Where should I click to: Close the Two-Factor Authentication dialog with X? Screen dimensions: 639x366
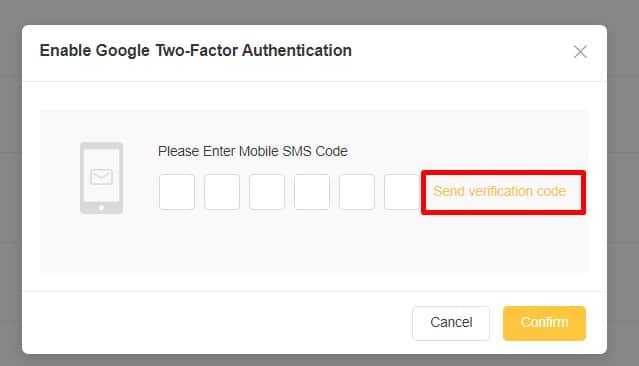point(580,52)
